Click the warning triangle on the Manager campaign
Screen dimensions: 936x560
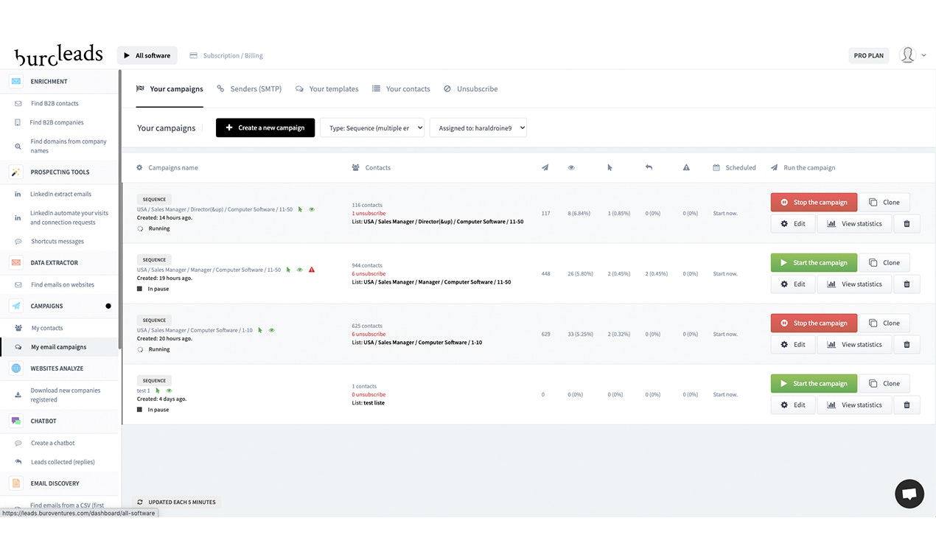(x=312, y=270)
